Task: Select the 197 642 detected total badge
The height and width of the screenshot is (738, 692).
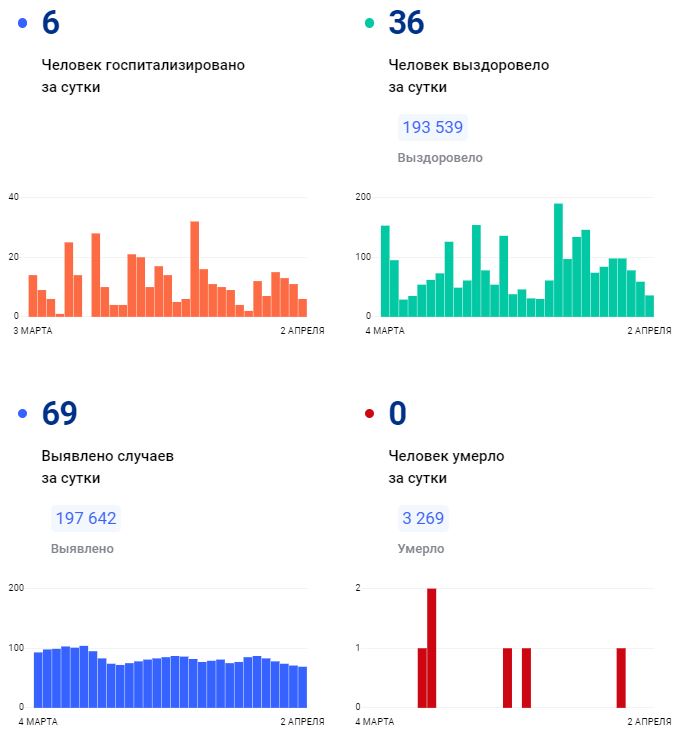Action: point(86,519)
